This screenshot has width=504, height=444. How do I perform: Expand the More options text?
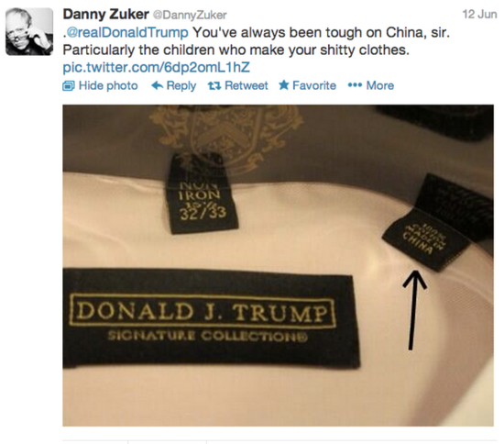(x=380, y=85)
